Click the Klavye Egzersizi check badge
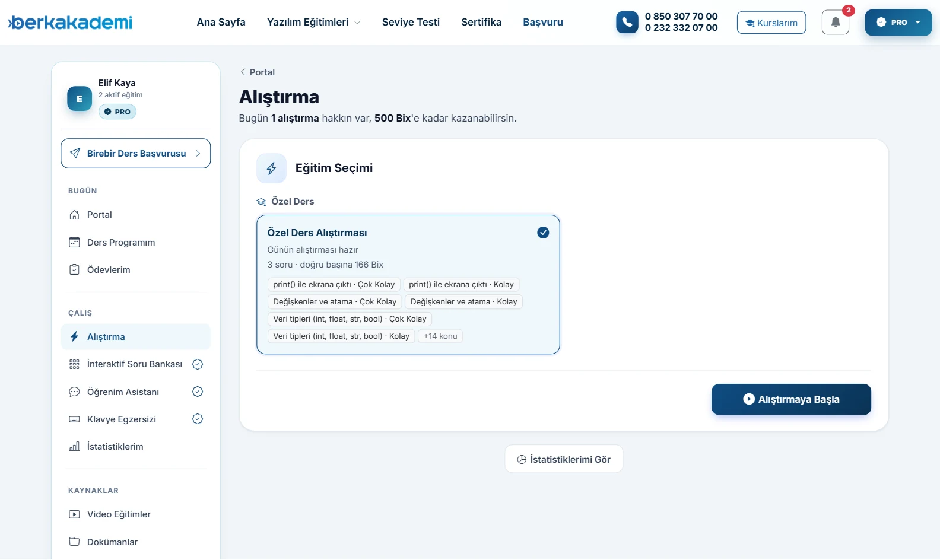This screenshot has width=940, height=560. tap(198, 419)
